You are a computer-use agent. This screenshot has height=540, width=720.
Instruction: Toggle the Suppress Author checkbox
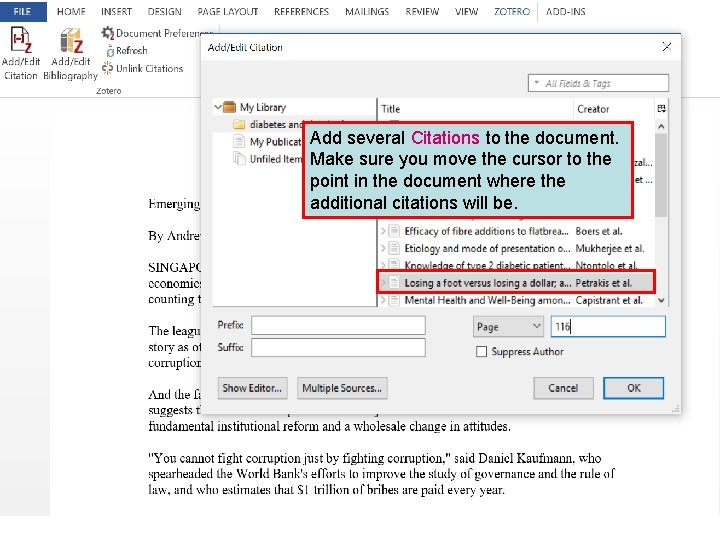tap(481, 352)
